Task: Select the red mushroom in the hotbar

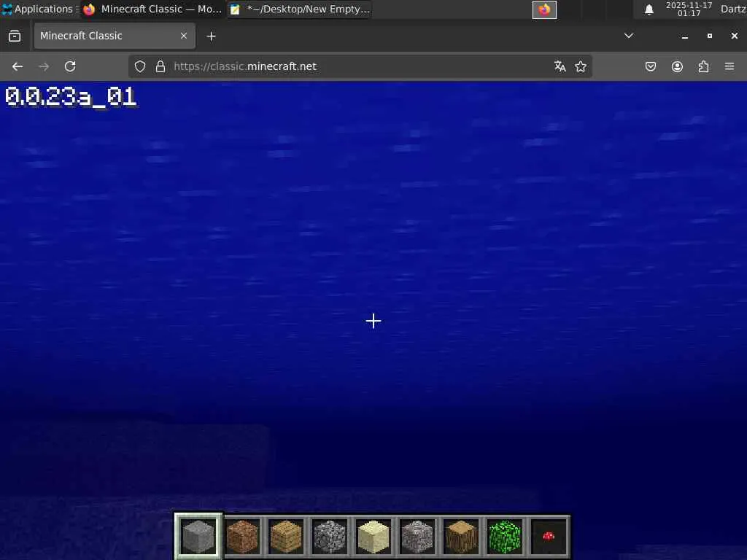Action: [x=549, y=536]
